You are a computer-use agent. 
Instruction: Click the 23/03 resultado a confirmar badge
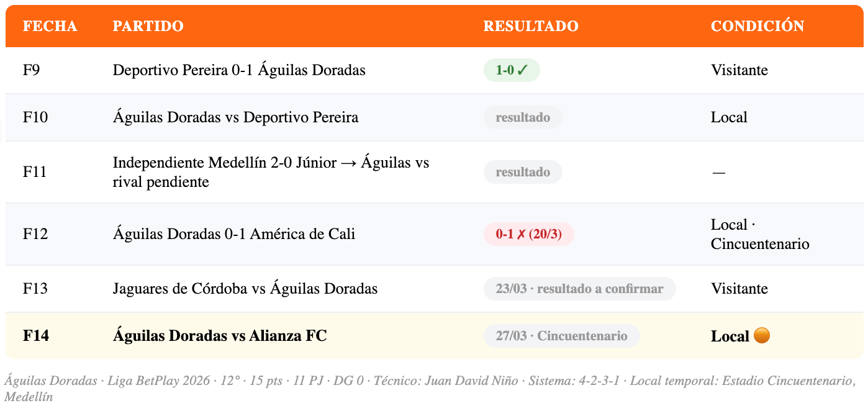pos(579,289)
